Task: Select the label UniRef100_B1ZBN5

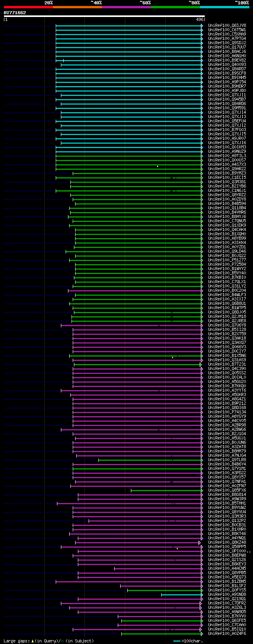Action: click(227, 581)
